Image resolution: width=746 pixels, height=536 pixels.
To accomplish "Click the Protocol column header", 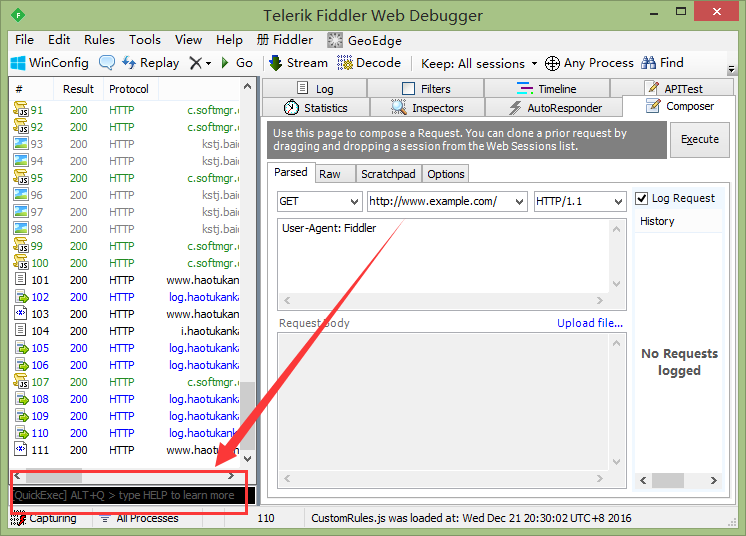I will pyautogui.click(x=129, y=89).
